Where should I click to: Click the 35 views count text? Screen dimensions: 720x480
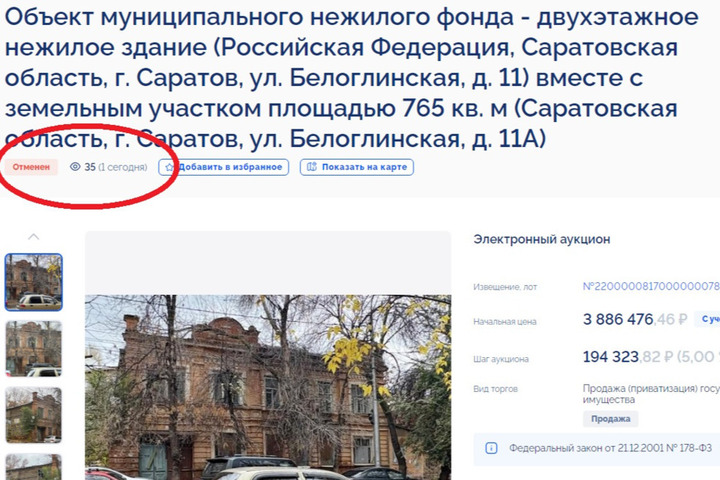tap(90, 167)
